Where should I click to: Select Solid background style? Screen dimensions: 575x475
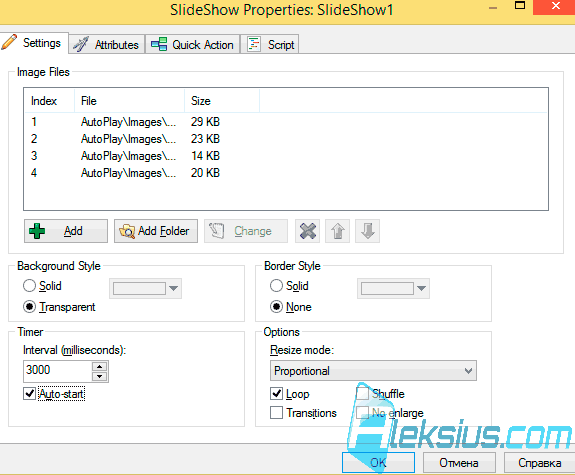point(29,286)
